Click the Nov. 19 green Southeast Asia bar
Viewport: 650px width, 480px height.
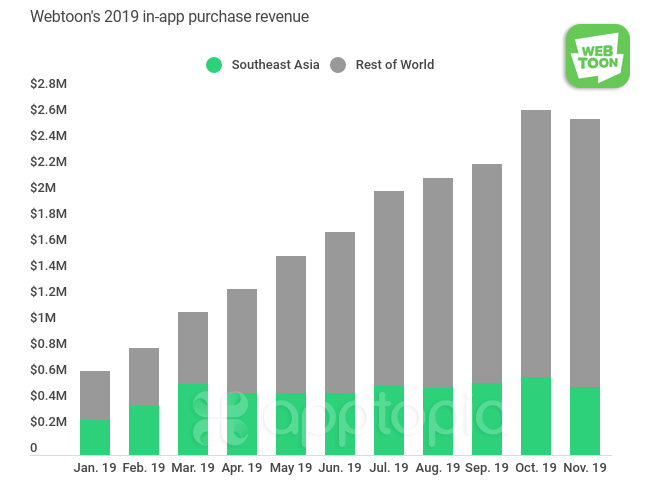[x=585, y=421]
